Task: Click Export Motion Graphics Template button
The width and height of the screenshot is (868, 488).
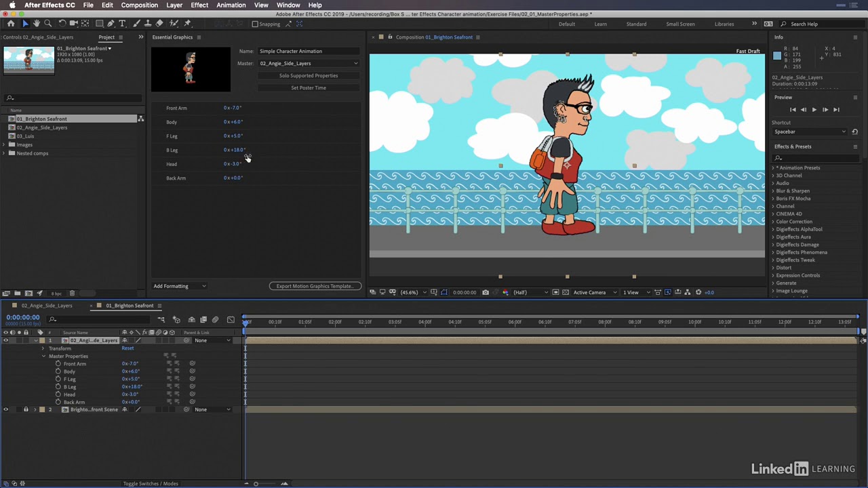Action: (x=315, y=286)
